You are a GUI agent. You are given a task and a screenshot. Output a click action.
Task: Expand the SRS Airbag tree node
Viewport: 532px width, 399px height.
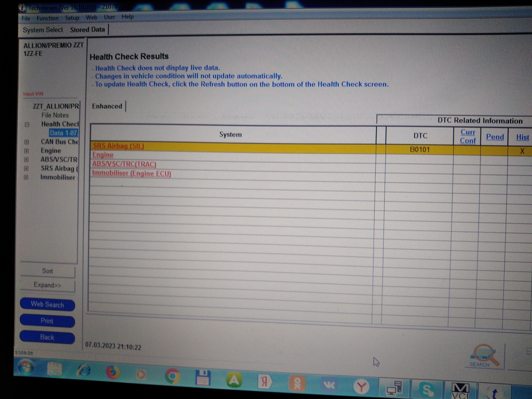26,168
